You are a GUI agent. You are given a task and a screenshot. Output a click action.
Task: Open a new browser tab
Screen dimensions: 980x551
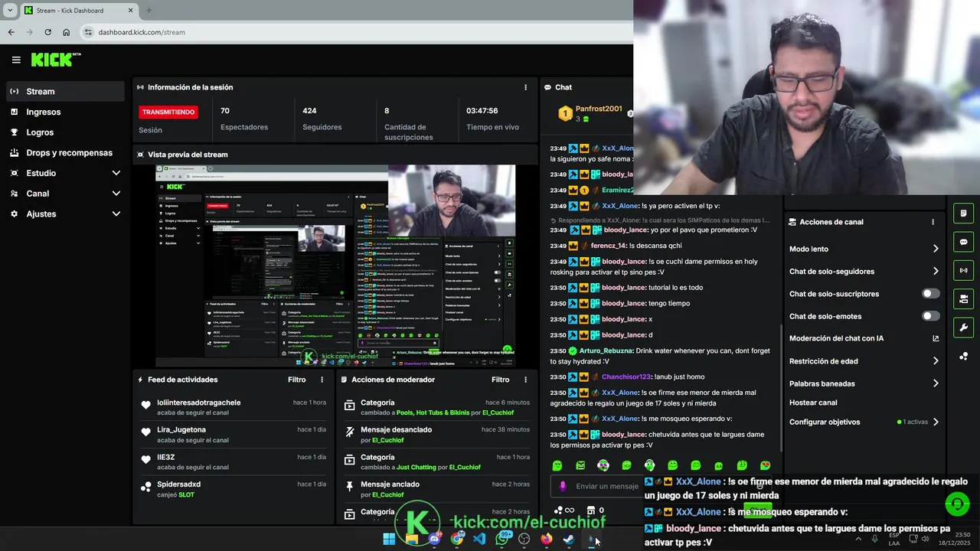click(x=149, y=10)
